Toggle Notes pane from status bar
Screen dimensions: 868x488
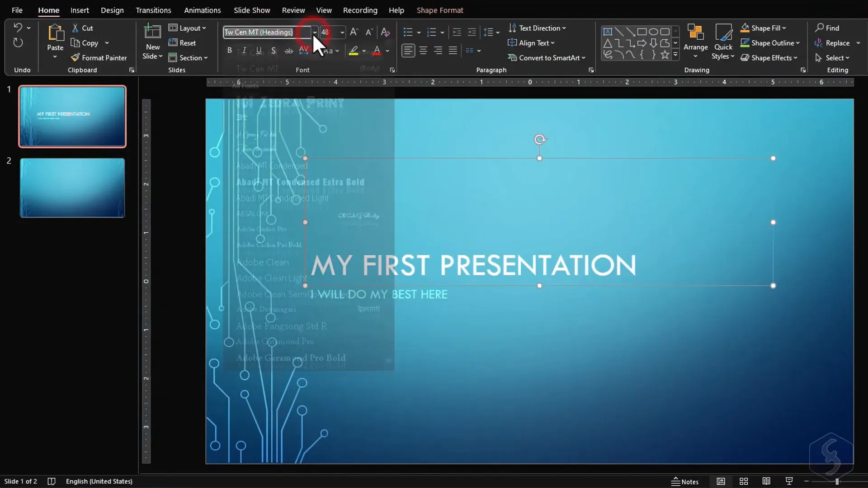coord(685,482)
